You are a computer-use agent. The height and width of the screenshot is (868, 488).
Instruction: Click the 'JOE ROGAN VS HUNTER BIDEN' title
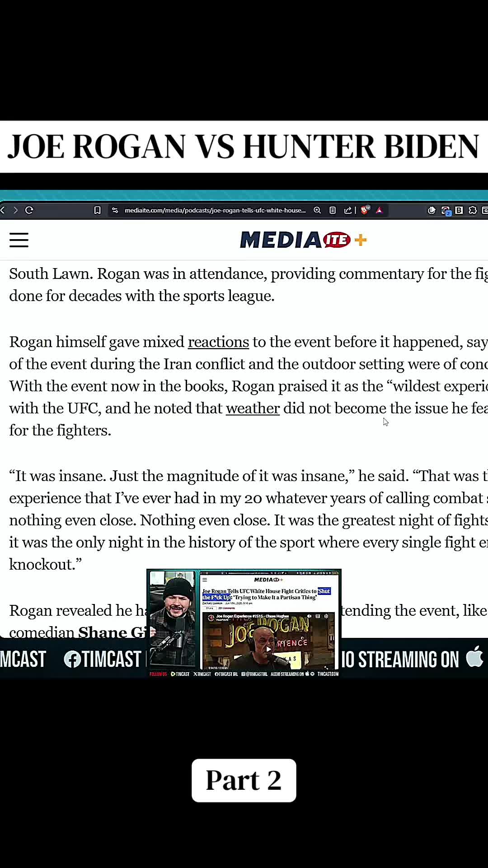click(243, 146)
